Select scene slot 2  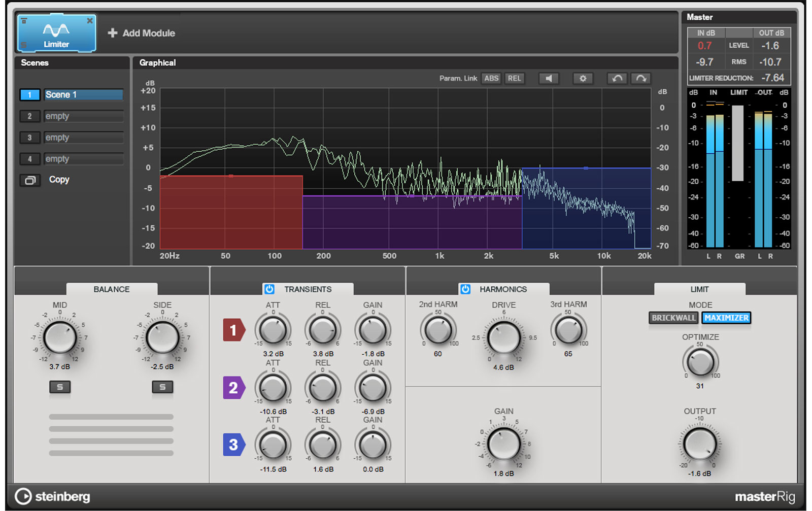[x=29, y=116]
